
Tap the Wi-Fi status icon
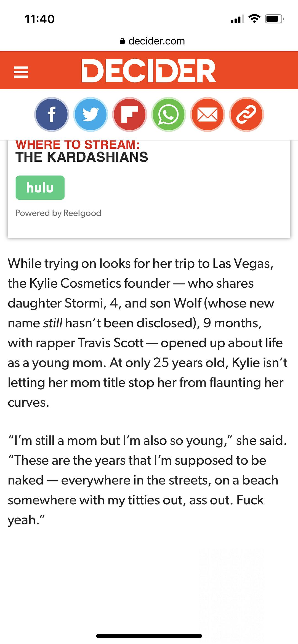[254, 19]
